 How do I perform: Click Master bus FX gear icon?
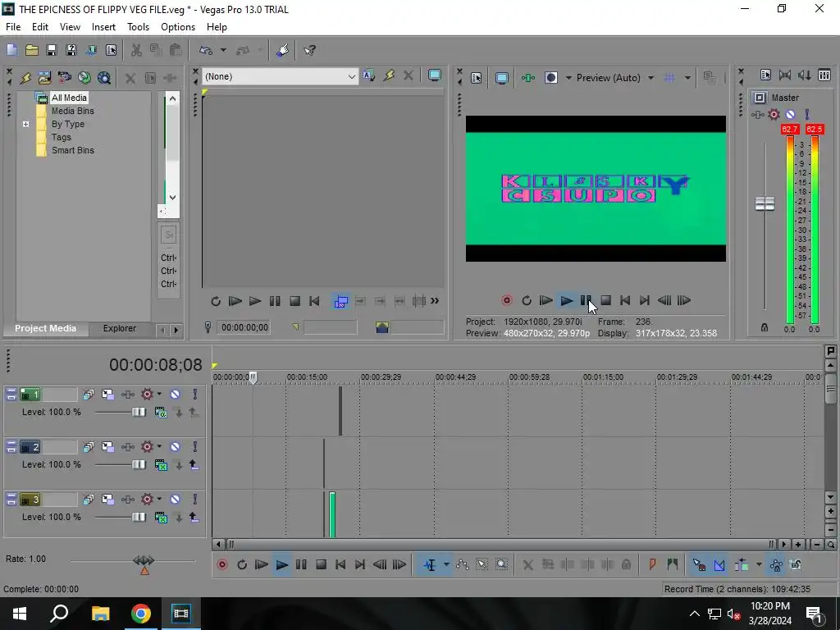(774, 114)
